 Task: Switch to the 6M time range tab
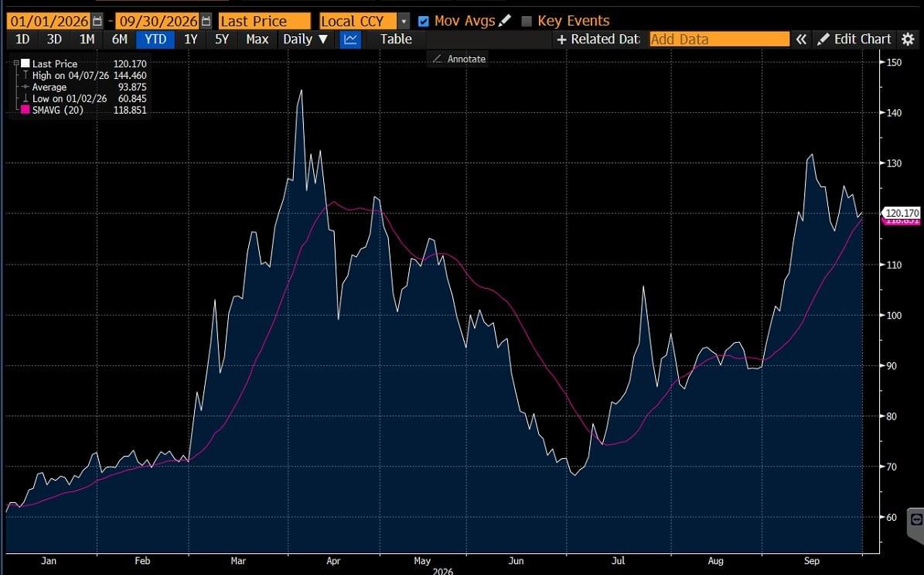click(120, 39)
